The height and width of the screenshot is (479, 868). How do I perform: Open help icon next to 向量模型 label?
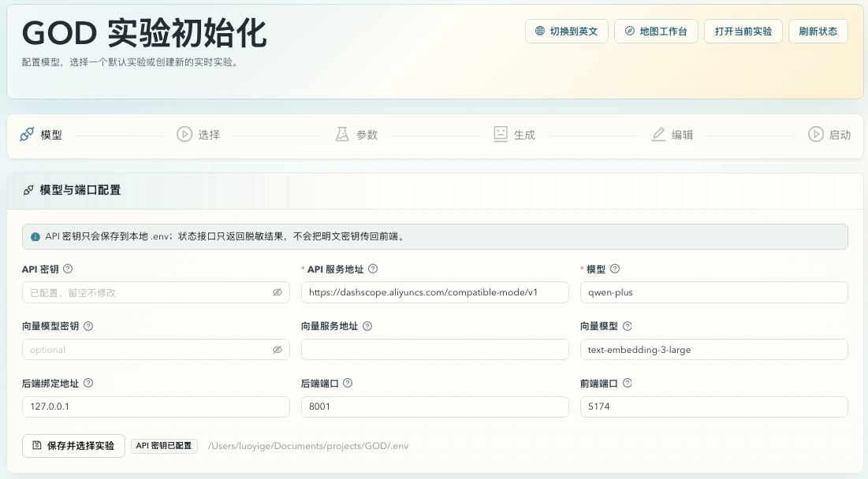coord(627,326)
